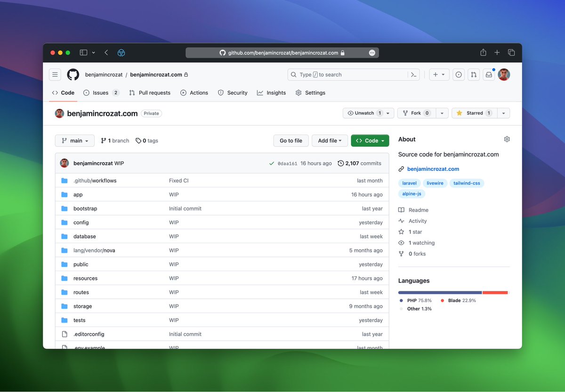
Task: Click the commit author avatar in commit bar
Action: [x=65, y=163]
